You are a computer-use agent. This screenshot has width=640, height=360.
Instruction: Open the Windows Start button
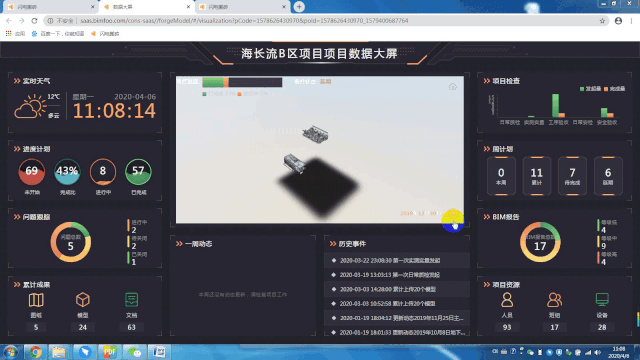(11, 352)
